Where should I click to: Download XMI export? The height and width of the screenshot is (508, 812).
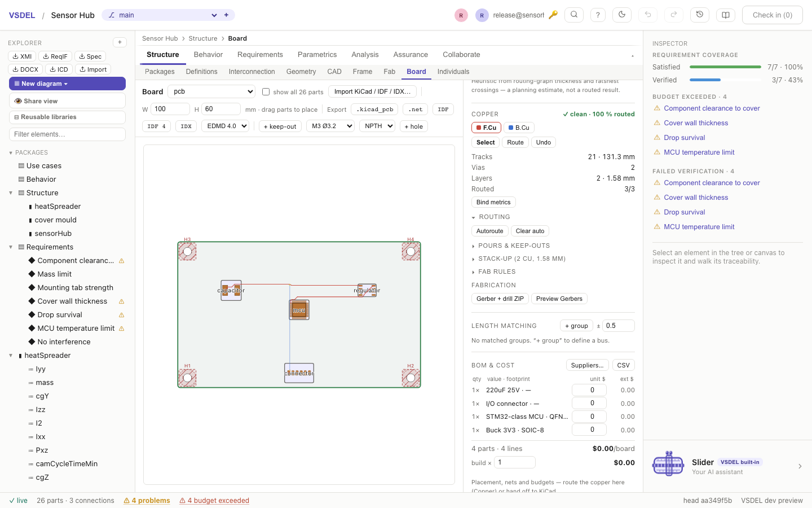(22, 56)
